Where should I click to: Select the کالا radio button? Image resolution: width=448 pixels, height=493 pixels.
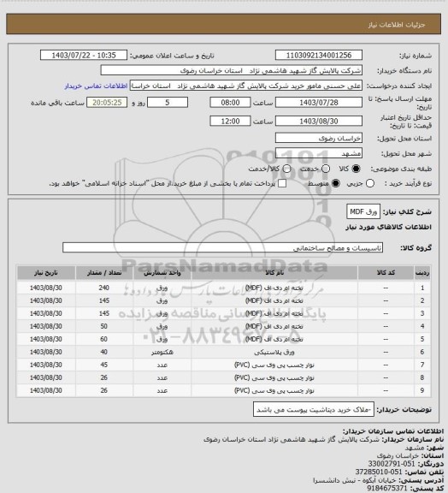(356, 169)
